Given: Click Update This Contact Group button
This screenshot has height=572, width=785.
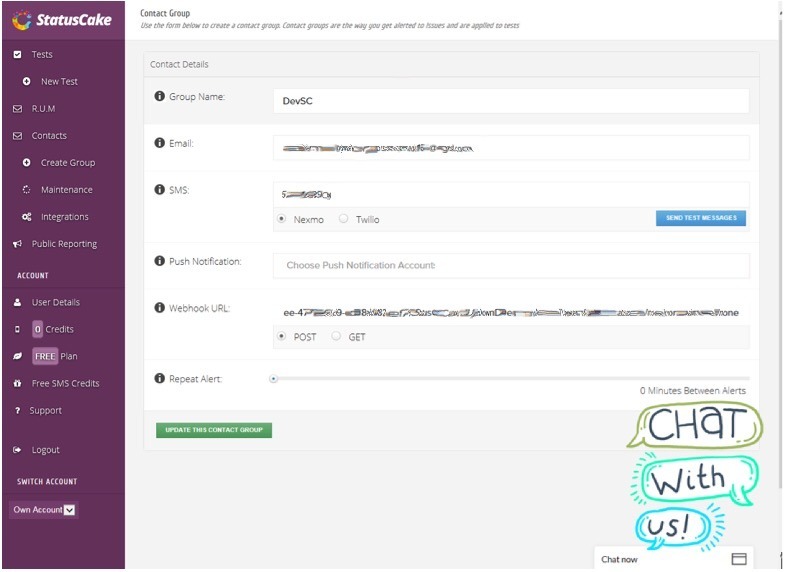Looking at the screenshot, I should pos(214,430).
